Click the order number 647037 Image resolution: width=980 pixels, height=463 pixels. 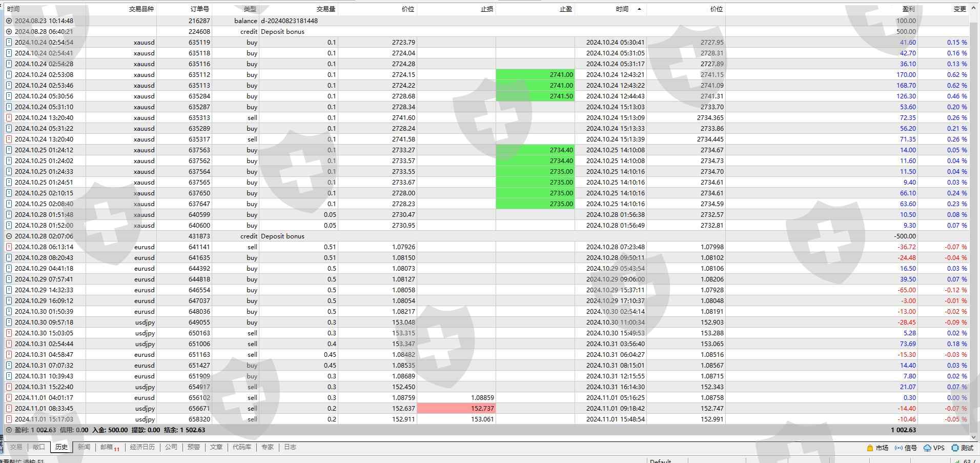[199, 301]
